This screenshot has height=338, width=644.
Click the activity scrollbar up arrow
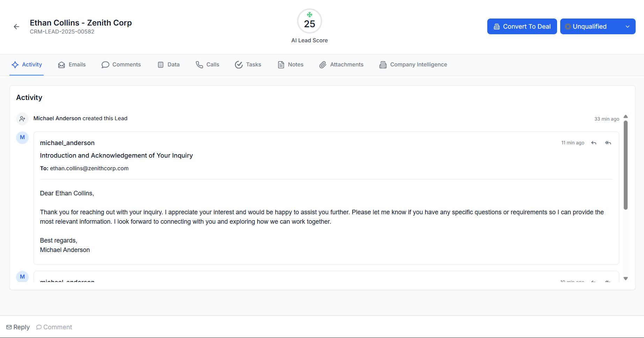626,116
